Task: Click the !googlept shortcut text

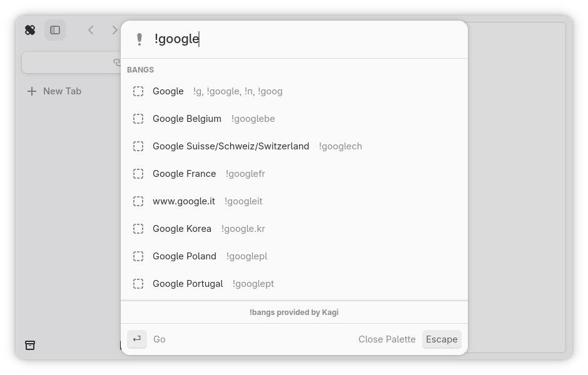Action: pos(253,284)
